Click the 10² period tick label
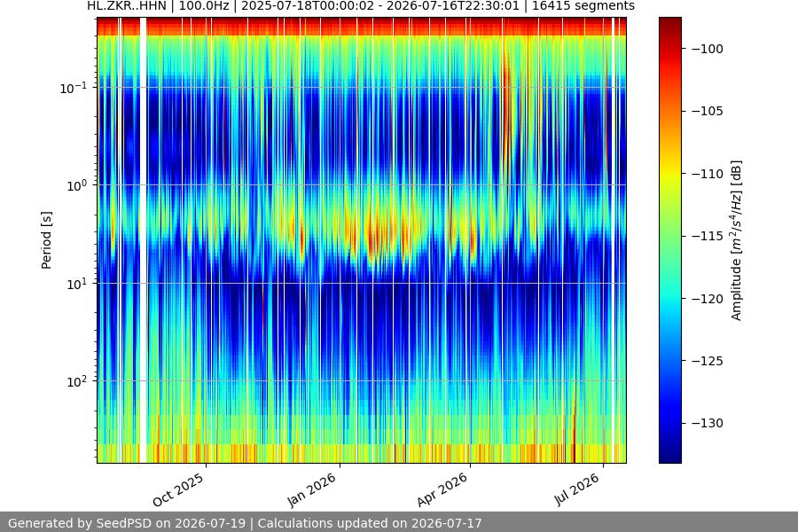 click(x=76, y=382)
